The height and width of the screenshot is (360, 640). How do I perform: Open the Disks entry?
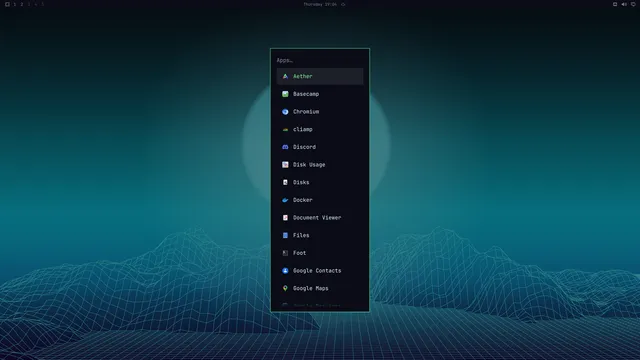click(320, 182)
